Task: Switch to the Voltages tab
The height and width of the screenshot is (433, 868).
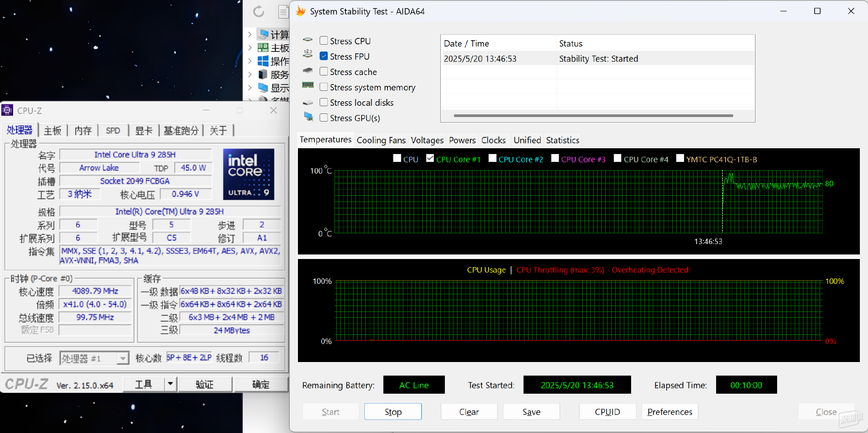Action: (427, 140)
